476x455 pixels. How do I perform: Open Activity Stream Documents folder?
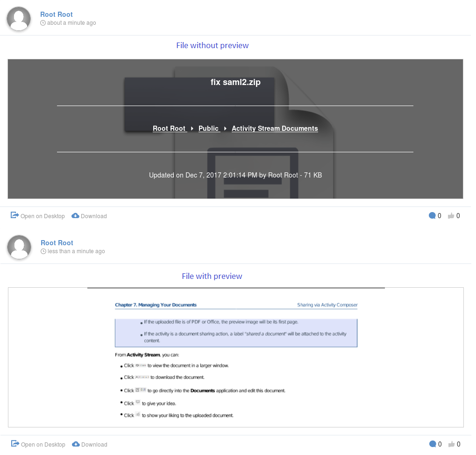[x=275, y=128]
